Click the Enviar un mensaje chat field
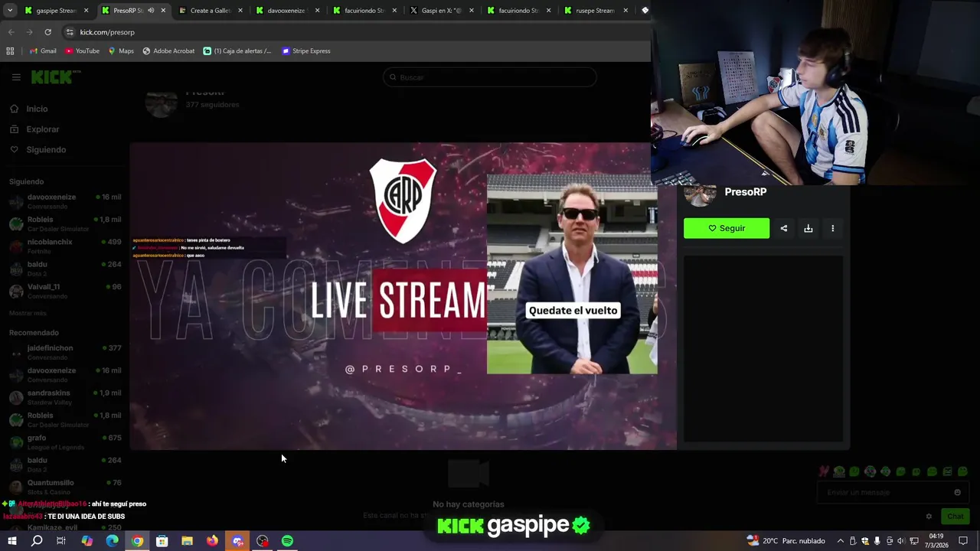This screenshot has height=551, width=980. click(893, 492)
